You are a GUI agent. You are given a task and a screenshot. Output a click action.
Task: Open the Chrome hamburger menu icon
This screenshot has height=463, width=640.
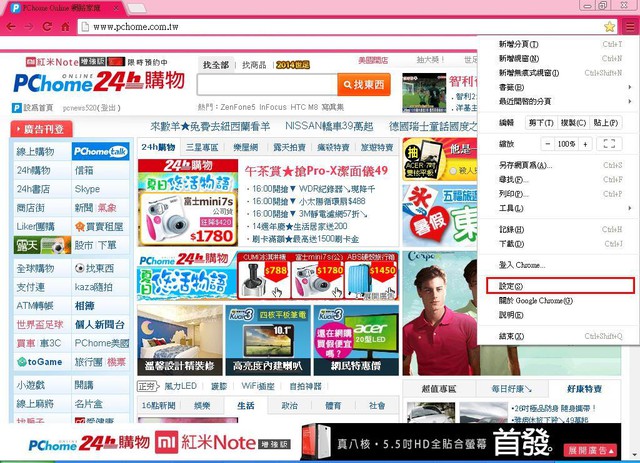(630, 27)
